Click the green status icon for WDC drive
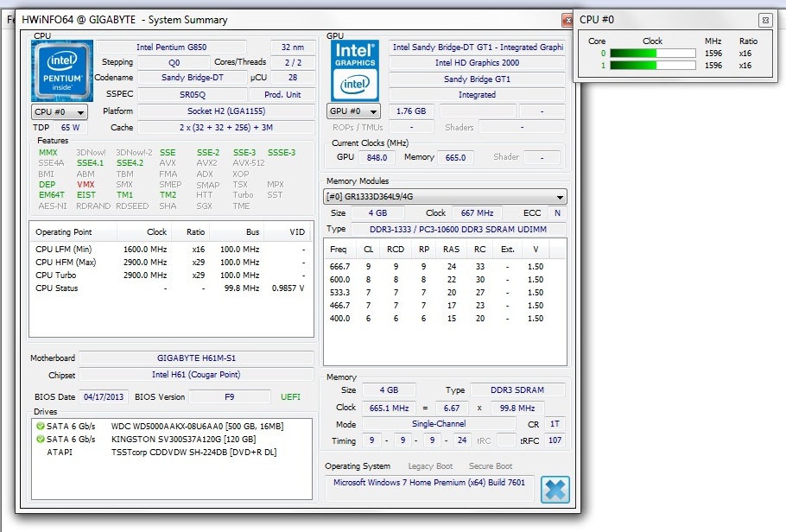This screenshot has width=786, height=532. click(40, 426)
